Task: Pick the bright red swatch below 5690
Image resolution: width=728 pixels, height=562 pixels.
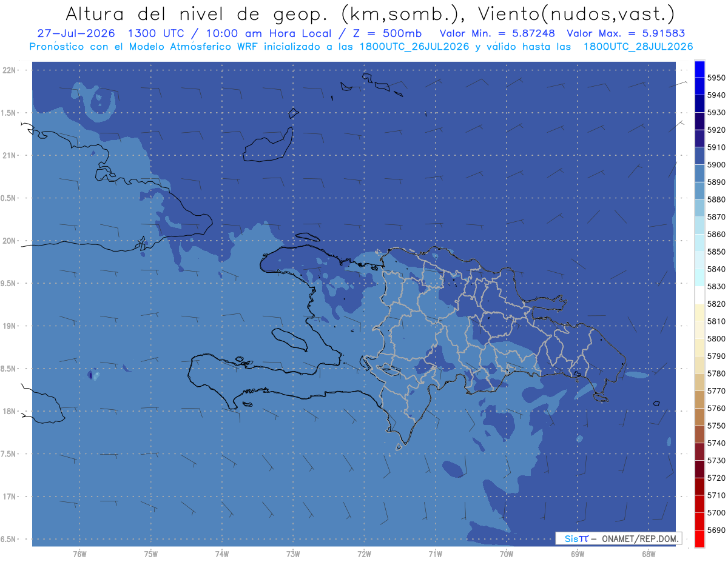Action: (x=699, y=538)
